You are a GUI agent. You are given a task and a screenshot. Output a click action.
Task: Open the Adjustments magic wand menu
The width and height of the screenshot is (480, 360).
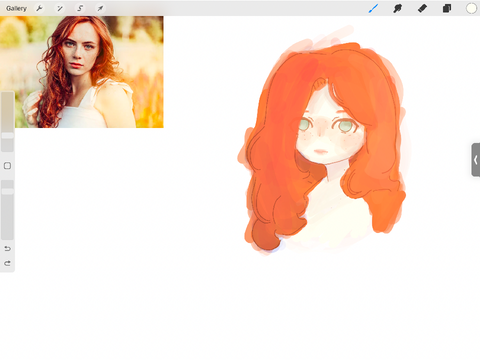pyautogui.click(x=60, y=8)
